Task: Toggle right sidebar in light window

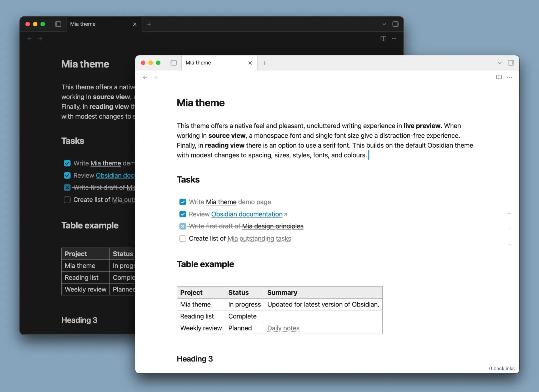Action: [x=511, y=63]
